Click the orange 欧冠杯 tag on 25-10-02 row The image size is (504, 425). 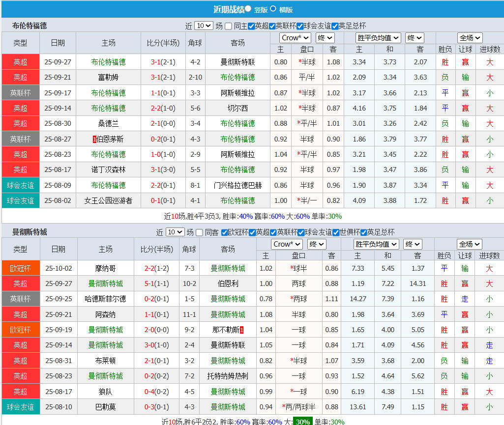[20, 268]
